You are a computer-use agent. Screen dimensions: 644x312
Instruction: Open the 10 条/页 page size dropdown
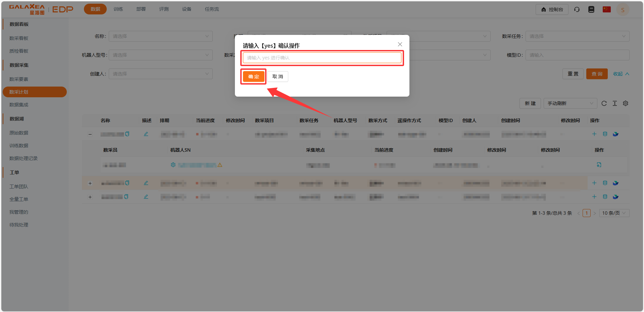pos(614,213)
